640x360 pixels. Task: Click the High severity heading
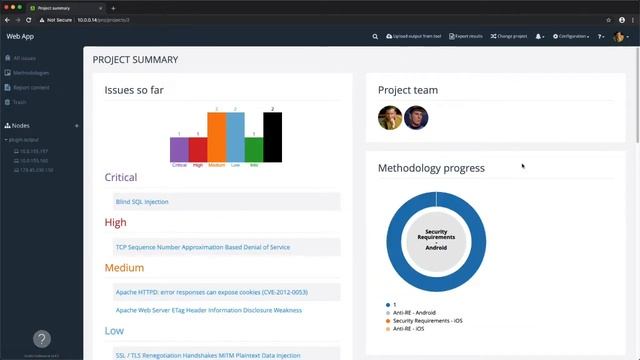tap(116, 222)
